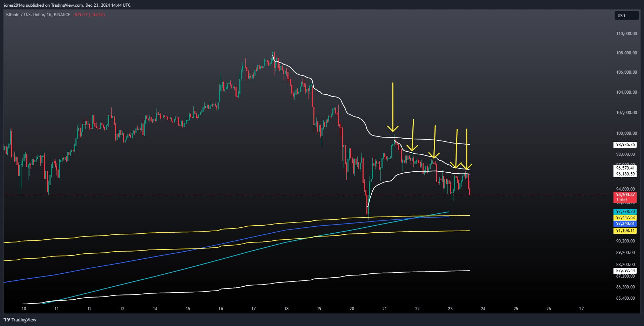Click the yellow 92,447.63 price label
The height and width of the screenshot is (326, 644).
point(625,218)
